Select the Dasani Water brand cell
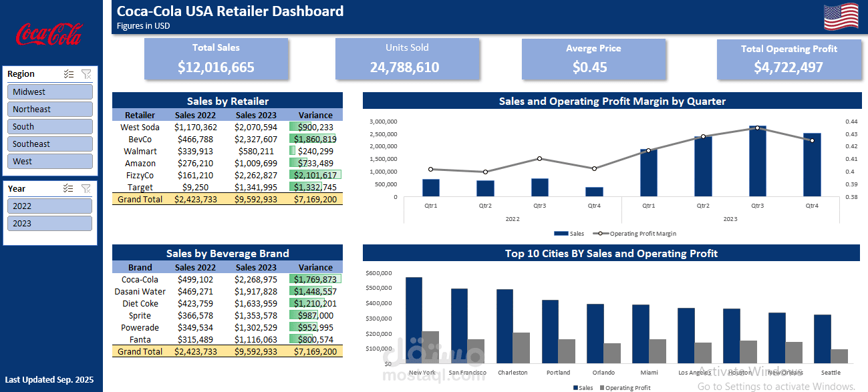 (140, 291)
